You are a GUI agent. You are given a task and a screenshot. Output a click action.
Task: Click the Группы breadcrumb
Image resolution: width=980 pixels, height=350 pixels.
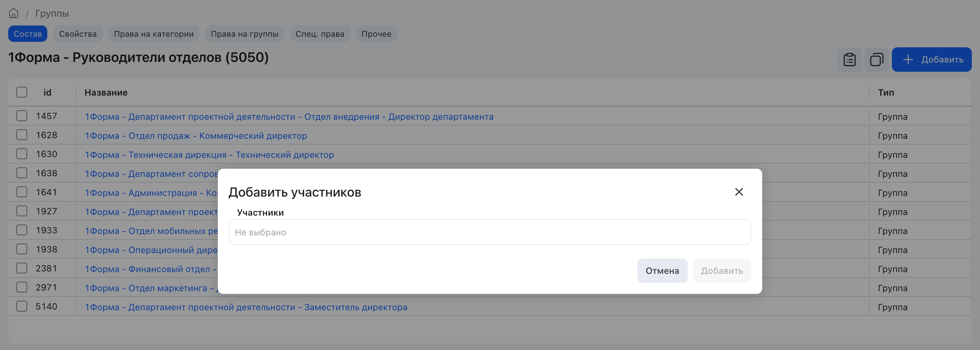click(x=52, y=13)
